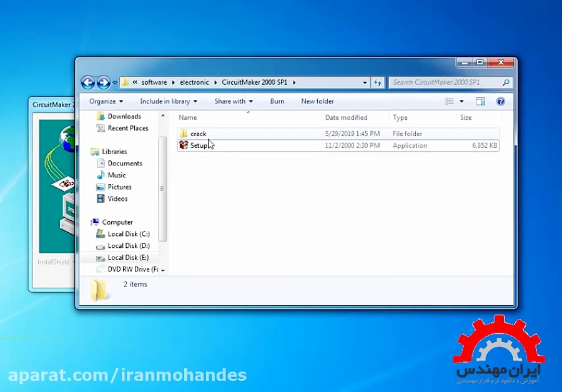Open Music library
562x392 pixels.
point(117,175)
